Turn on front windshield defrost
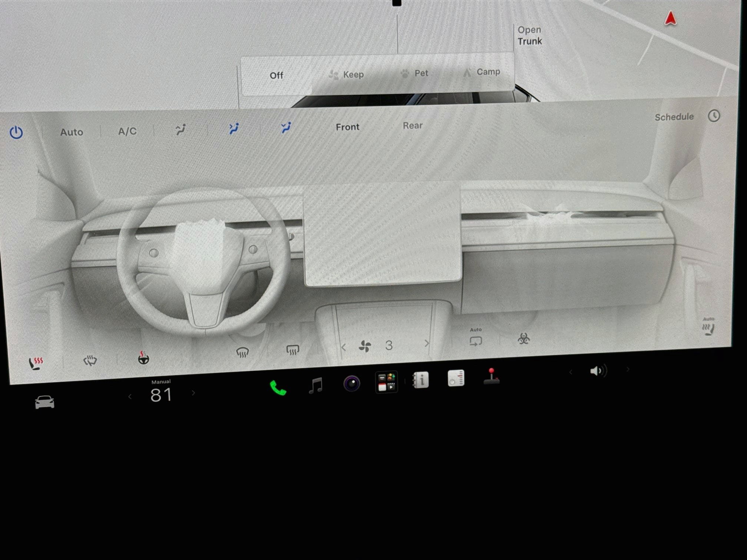This screenshot has height=560, width=747. 242,352
